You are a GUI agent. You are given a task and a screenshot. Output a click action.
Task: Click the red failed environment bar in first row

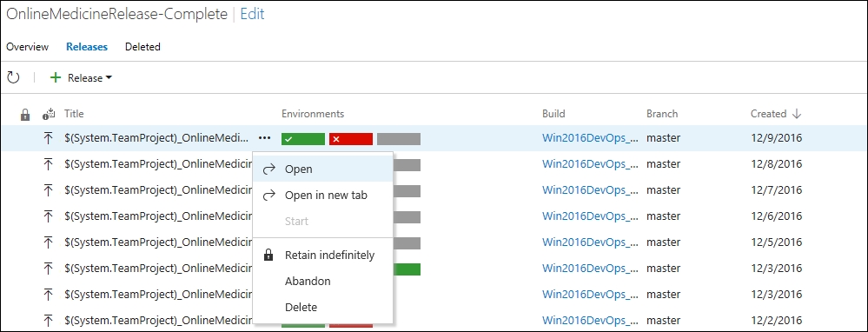351,139
